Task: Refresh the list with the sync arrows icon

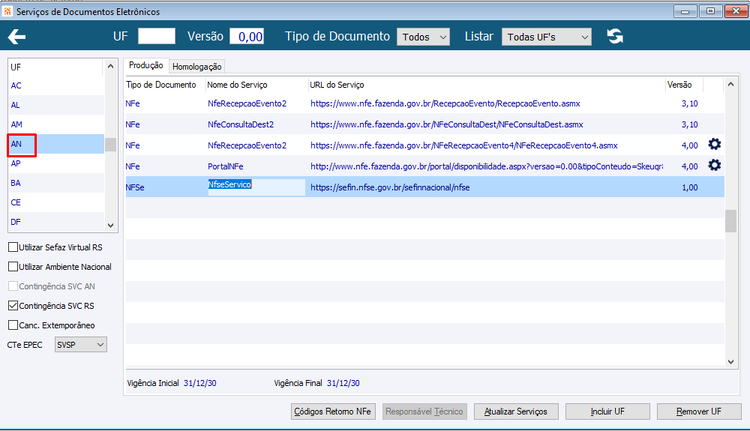Action: 615,36
